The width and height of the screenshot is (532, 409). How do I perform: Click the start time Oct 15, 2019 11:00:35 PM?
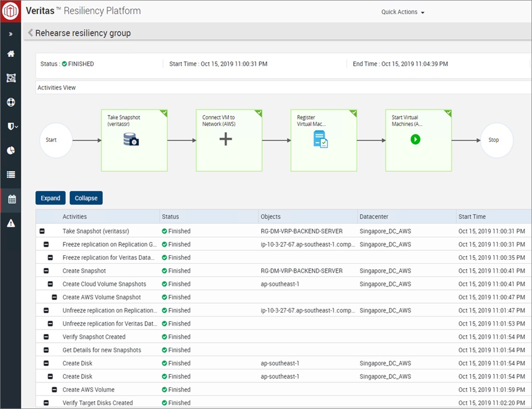click(x=492, y=258)
